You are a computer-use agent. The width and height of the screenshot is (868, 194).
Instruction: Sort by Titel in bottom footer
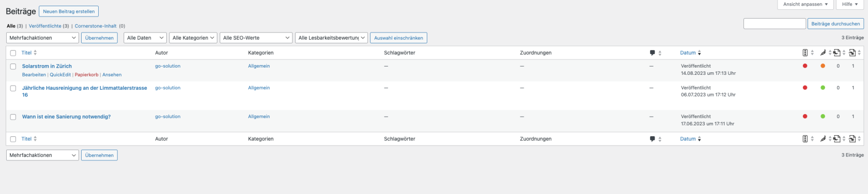pos(26,139)
